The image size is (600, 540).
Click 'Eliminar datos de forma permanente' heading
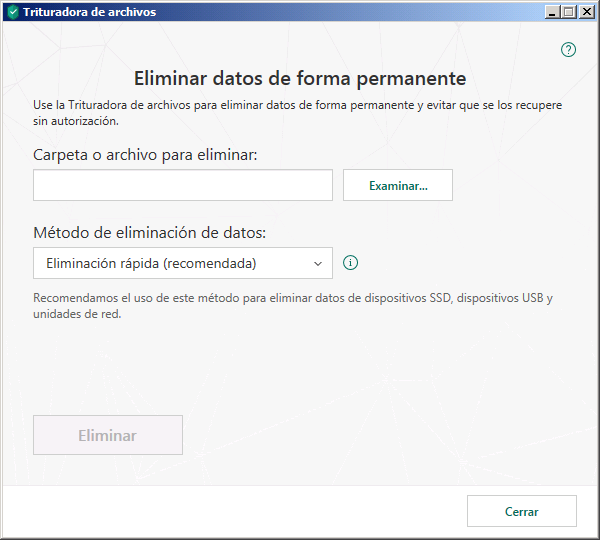[300, 78]
